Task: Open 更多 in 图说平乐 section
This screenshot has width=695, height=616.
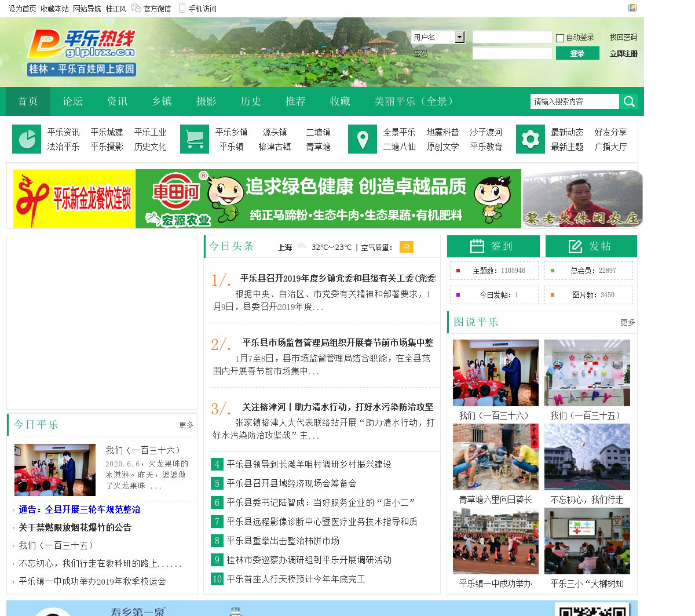Action: click(627, 322)
